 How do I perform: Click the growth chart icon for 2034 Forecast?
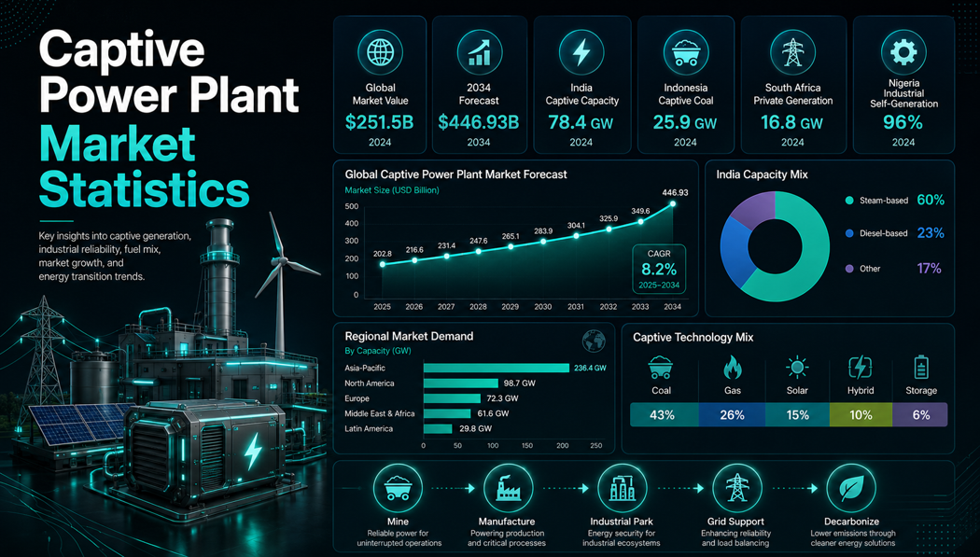pyautogui.click(x=479, y=52)
